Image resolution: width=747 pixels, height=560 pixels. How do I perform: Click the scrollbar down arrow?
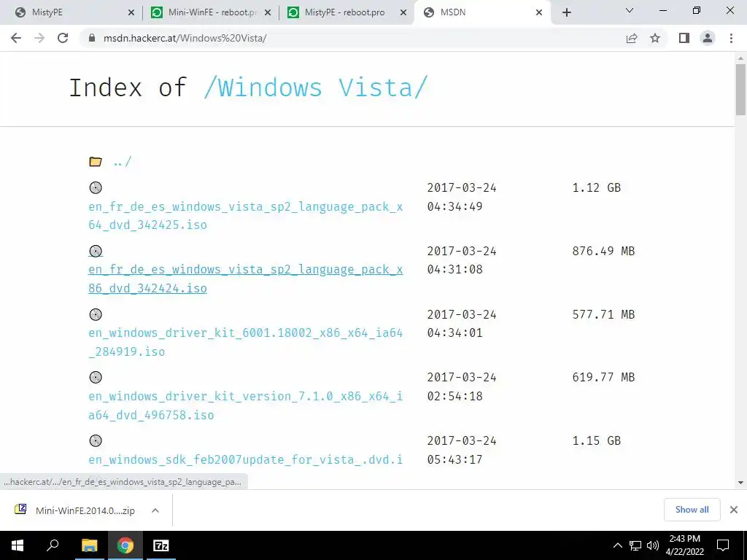click(x=740, y=483)
